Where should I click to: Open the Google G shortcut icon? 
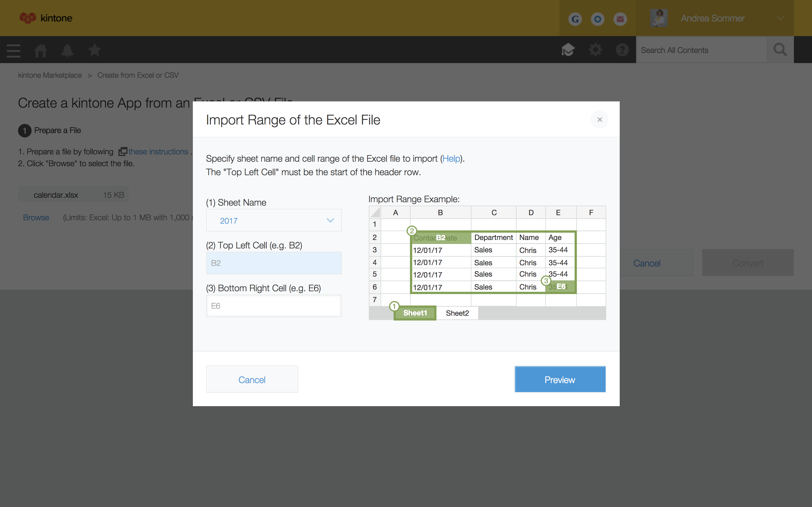575,19
